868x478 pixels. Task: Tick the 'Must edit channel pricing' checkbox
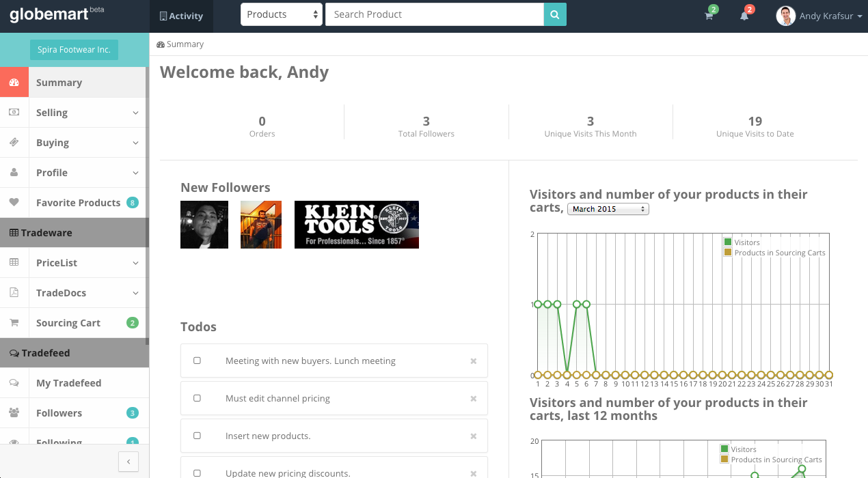[197, 398]
